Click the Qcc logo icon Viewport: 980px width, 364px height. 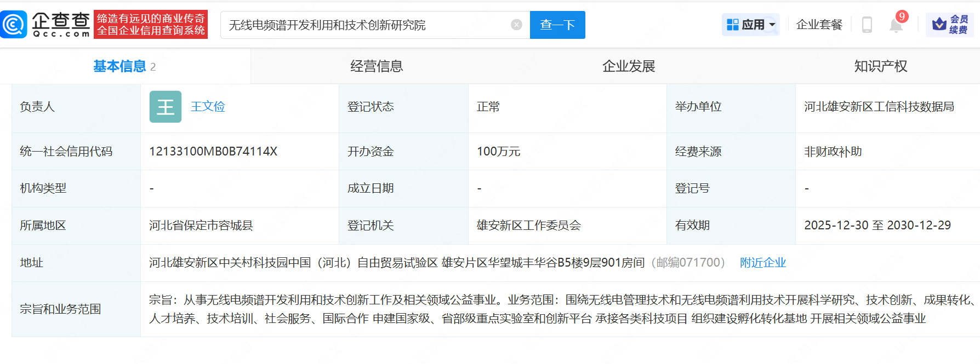click(14, 25)
